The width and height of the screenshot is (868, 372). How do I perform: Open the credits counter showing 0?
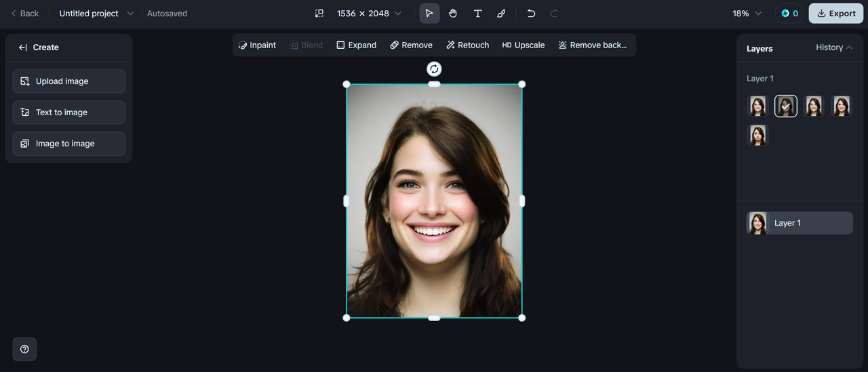[789, 14]
